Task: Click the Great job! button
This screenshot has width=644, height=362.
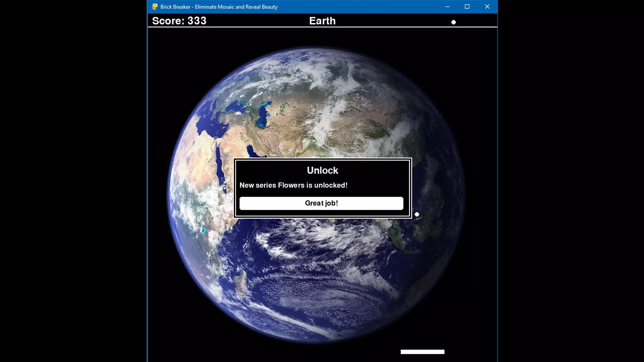Action: (321, 203)
